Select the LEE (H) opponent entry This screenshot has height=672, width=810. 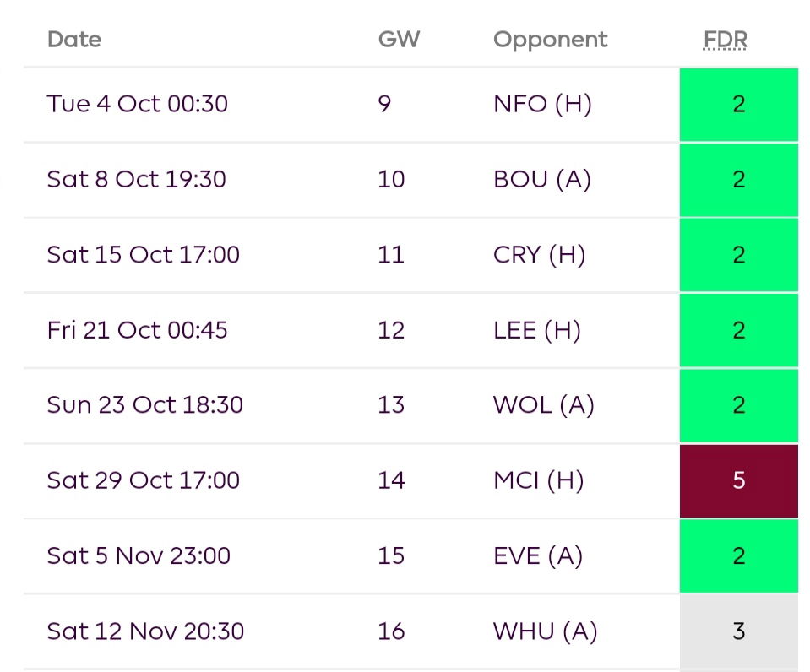coord(537,330)
